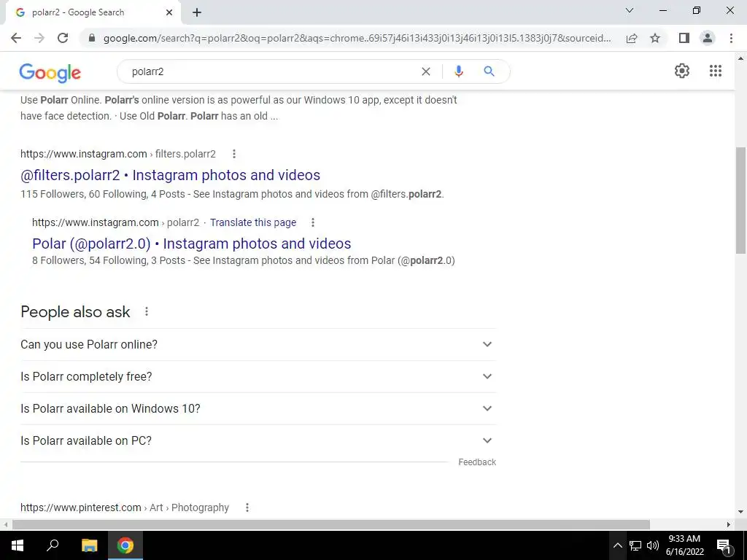Expand 'Is Polarr available on Windows 10?'

tap(258, 408)
